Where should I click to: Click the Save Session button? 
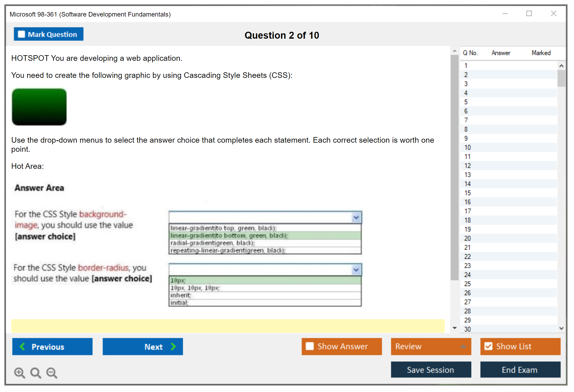431,370
